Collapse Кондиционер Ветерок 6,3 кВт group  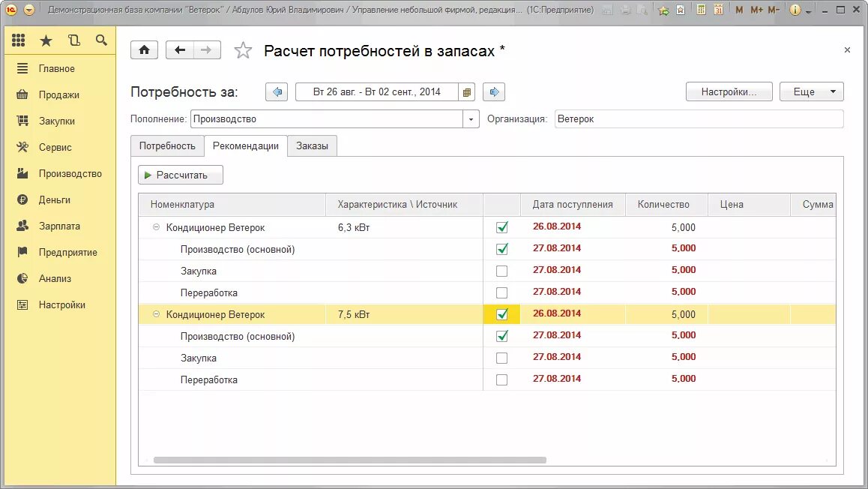[x=156, y=227]
